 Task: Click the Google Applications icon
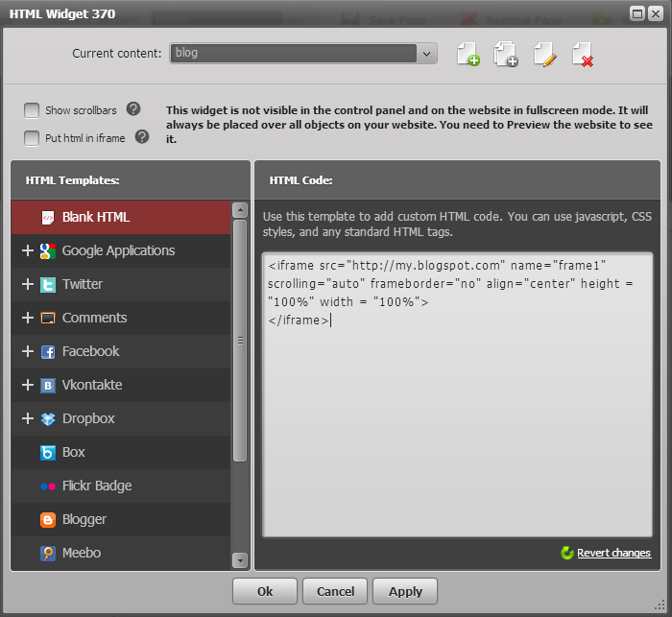pos(48,251)
